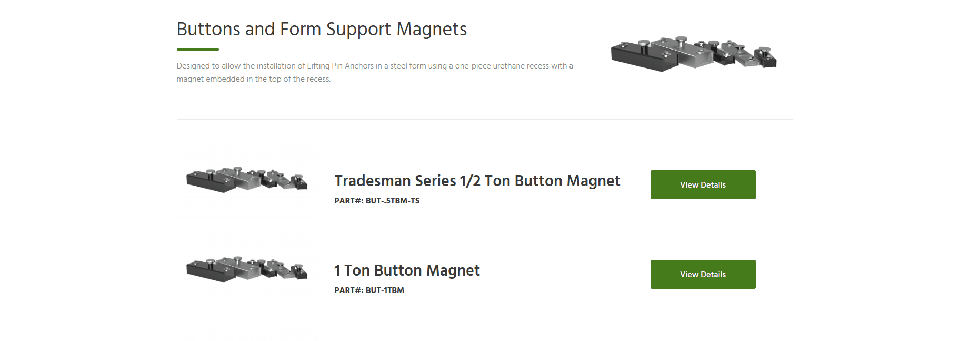The height and width of the screenshot is (341, 980).
Task: Click description line 'magnet embedded in the top'
Action: (253, 79)
